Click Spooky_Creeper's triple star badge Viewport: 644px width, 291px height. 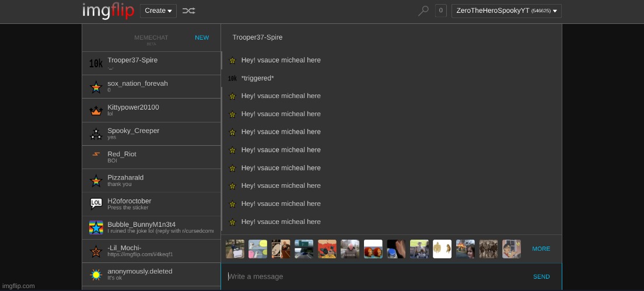pos(96,134)
